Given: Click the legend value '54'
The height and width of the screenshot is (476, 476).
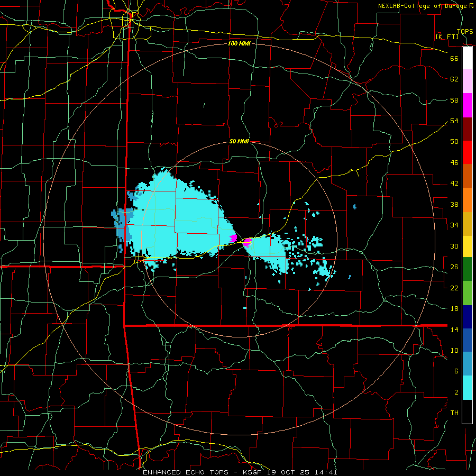Looking at the screenshot, I should pyautogui.click(x=454, y=121).
